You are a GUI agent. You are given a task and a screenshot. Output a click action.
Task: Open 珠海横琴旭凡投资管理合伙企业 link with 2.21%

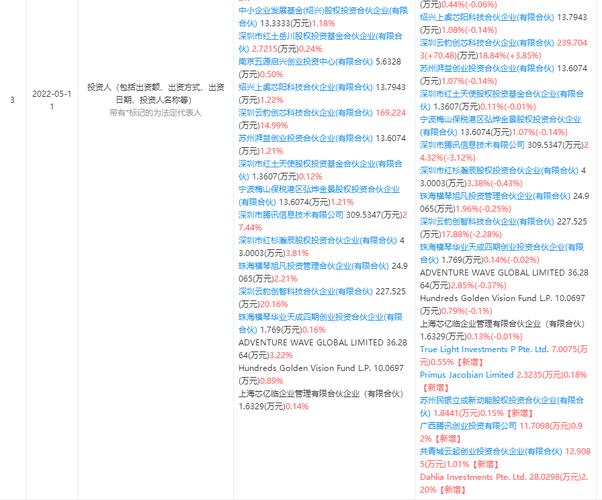(x=314, y=266)
